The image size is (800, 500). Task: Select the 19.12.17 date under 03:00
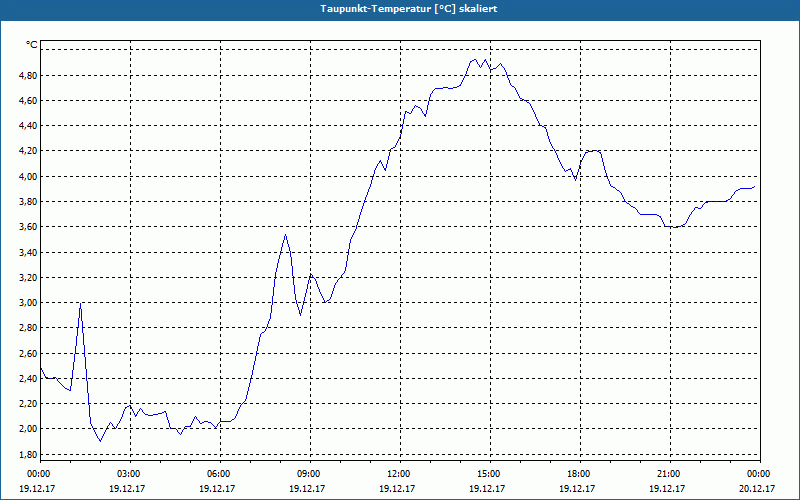point(127,488)
